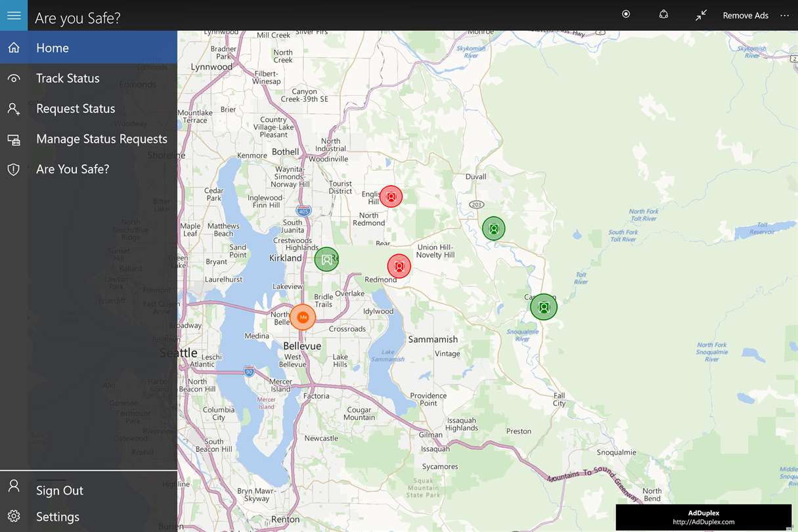
Task: Click the Preston label on the map
Action: point(519,432)
